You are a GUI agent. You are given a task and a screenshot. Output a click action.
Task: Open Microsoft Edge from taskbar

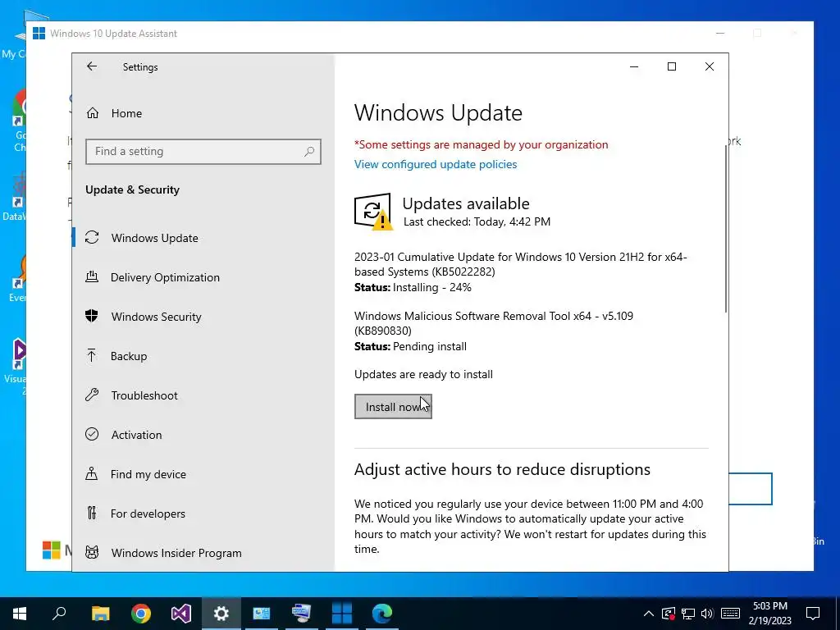coord(382,614)
